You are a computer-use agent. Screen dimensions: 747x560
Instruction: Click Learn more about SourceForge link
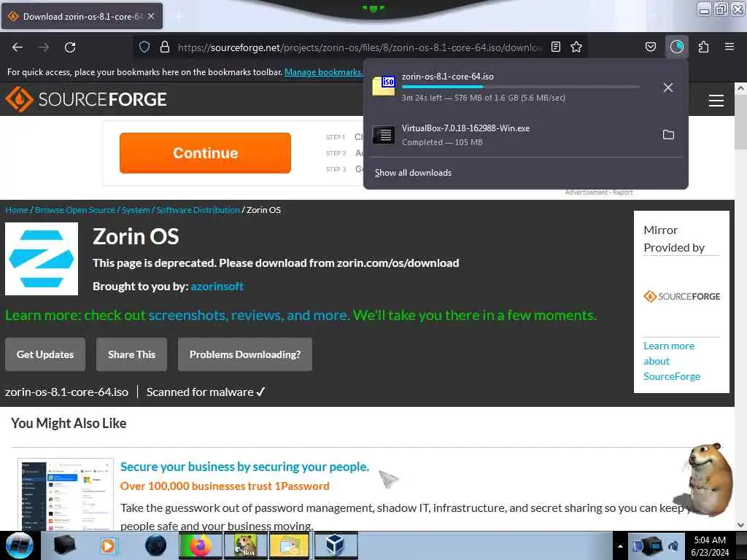(x=672, y=361)
